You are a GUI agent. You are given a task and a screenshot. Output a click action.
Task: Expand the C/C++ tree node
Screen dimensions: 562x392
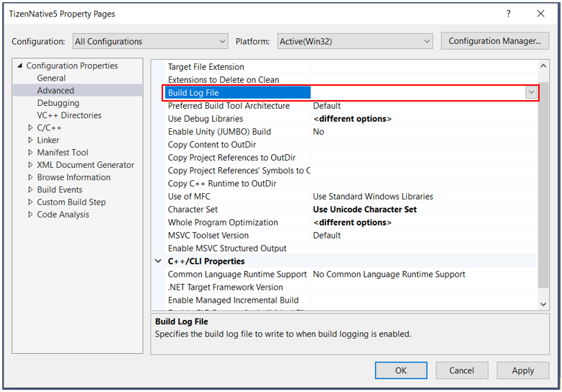(30, 128)
